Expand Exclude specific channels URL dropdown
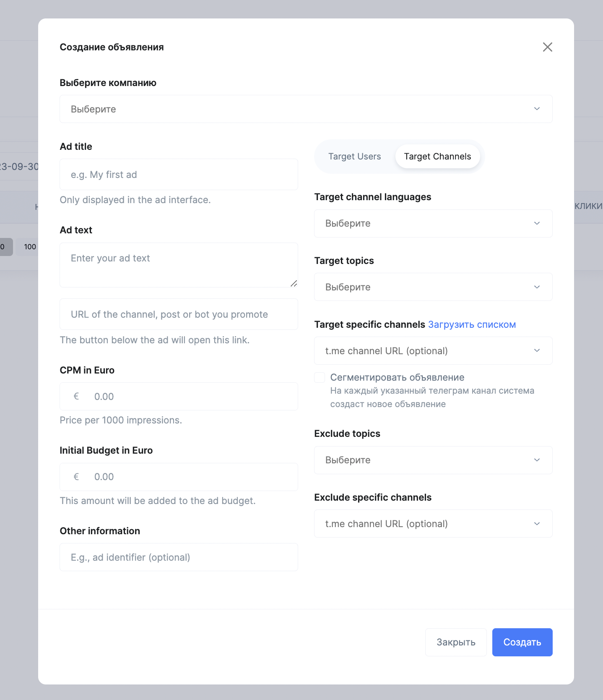Image resolution: width=603 pixels, height=700 pixels. 433,524
